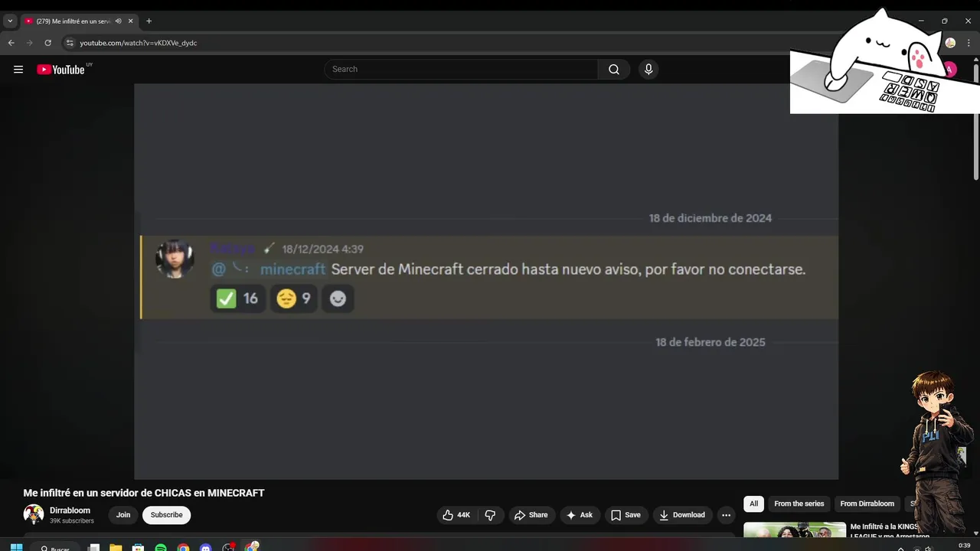The height and width of the screenshot is (551, 980).
Task: Save the video to a playlist
Action: (626, 515)
